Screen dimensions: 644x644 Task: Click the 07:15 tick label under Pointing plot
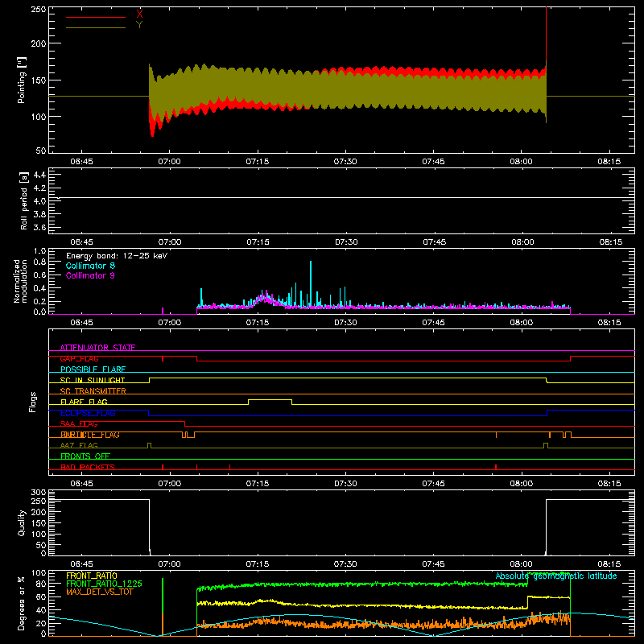pyautogui.click(x=258, y=162)
